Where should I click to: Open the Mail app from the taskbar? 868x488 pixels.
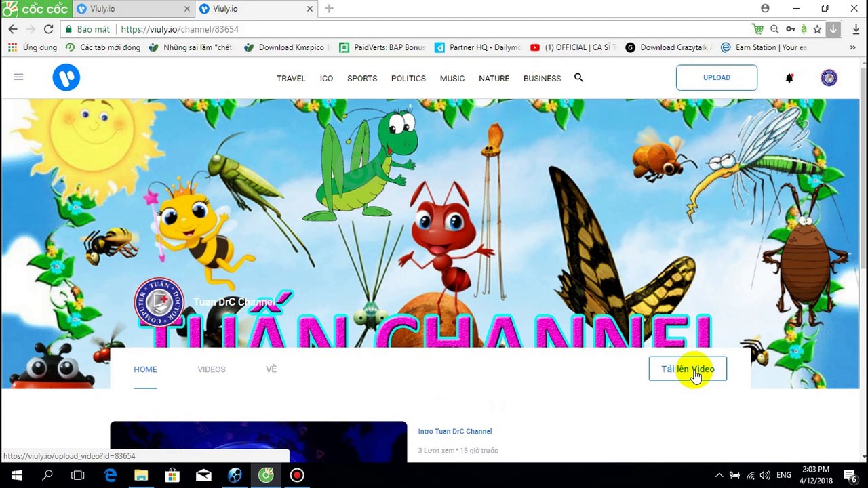tap(203, 475)
